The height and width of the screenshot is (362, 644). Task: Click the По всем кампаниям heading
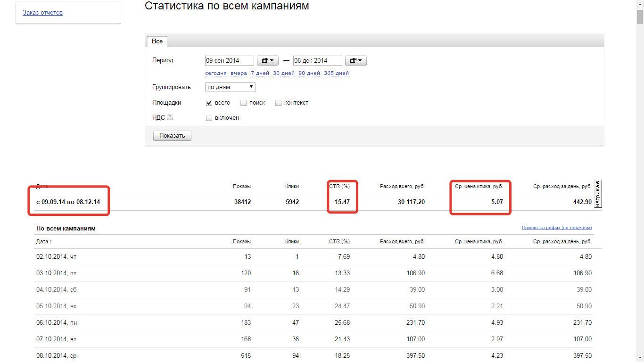click(x=66, y=228)
